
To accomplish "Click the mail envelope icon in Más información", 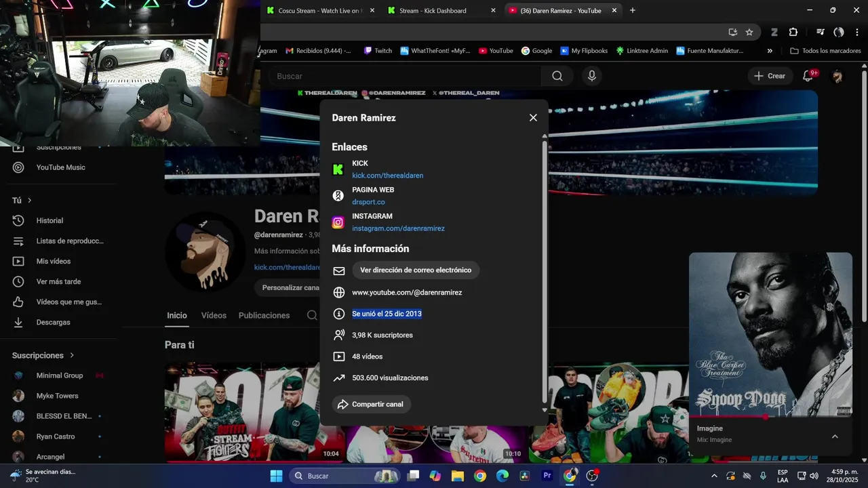I will [339, 270].
